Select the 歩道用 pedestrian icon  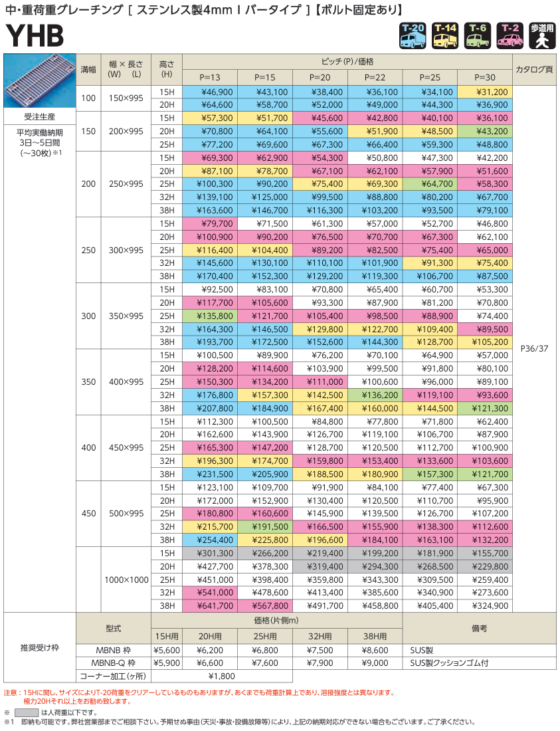[542, 37]
